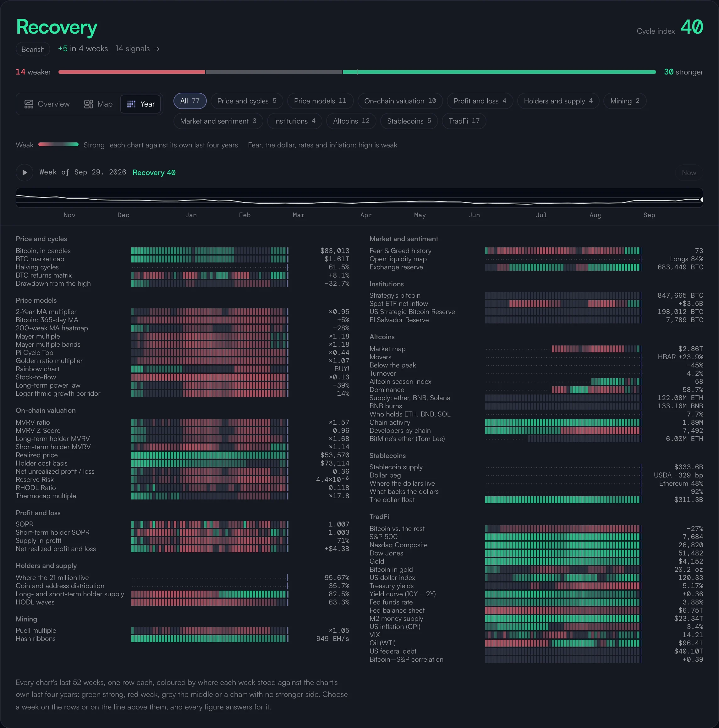Filter by Altcoins chip
The height and width of the screenshot is (728, 719).
pyautogui.click(x=351, y=121)
